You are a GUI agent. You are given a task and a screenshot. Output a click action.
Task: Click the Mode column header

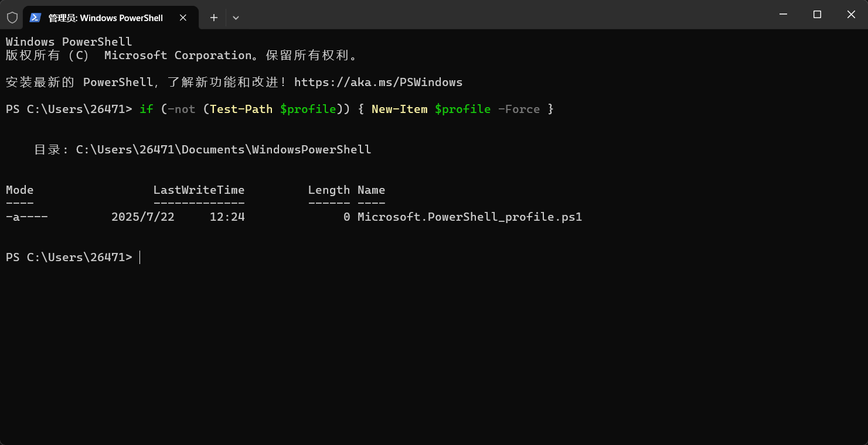19,190
